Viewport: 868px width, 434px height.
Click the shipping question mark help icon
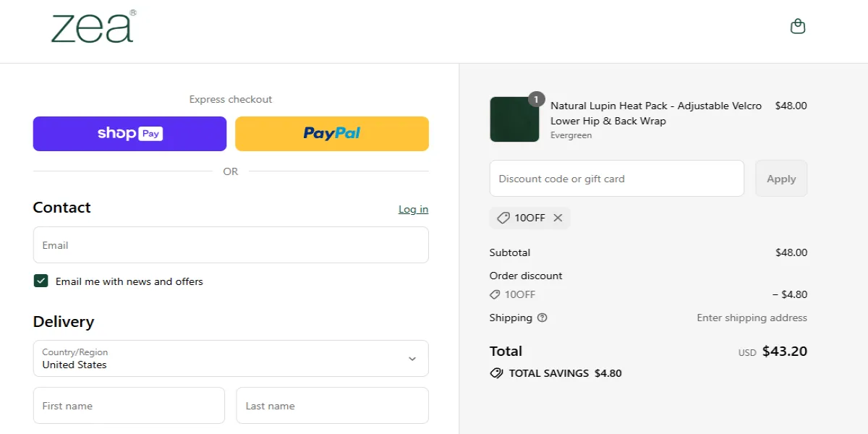coord(542,318)
